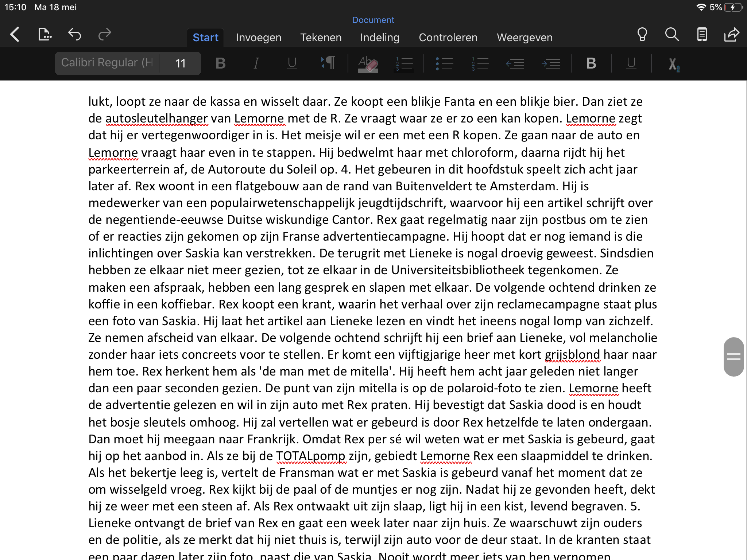Tap the Wi-Fi status icon
Image resolution: width=747 pixels, height=560 pixels.
701,7
